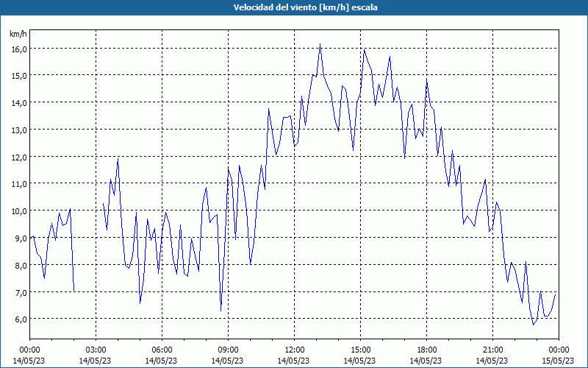This screenshot has width=588, height=368.
Task: Select the 12,0 y-axis value
Action: 19,157
